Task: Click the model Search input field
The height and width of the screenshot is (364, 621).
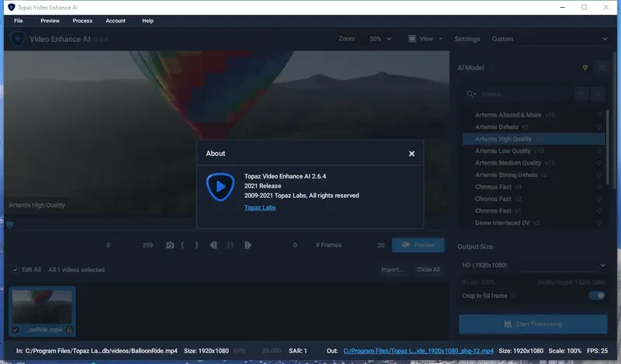Action: click(x=522, y=94)
